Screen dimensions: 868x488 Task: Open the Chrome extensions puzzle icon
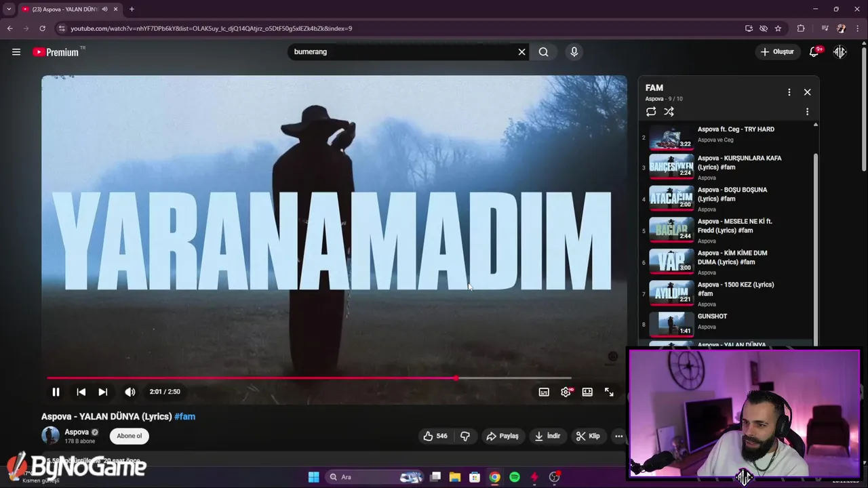point(801,28)
